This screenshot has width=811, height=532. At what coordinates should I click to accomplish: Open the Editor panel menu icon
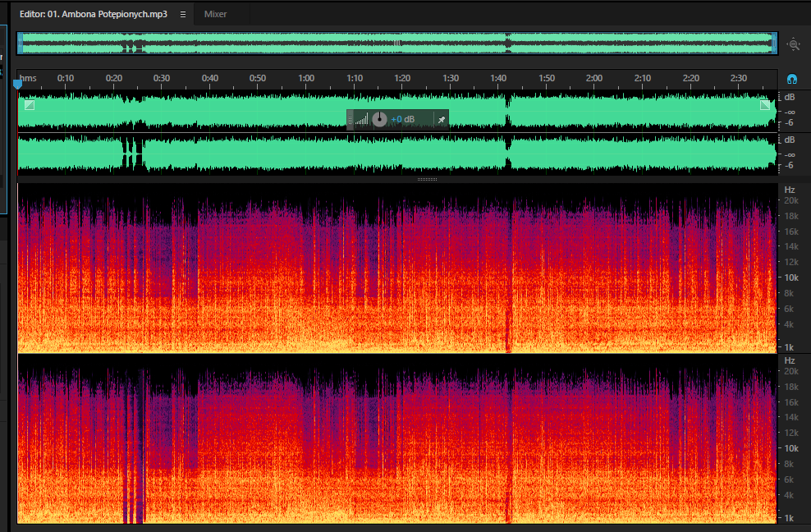pyautogui.click(x=182, y=15)
